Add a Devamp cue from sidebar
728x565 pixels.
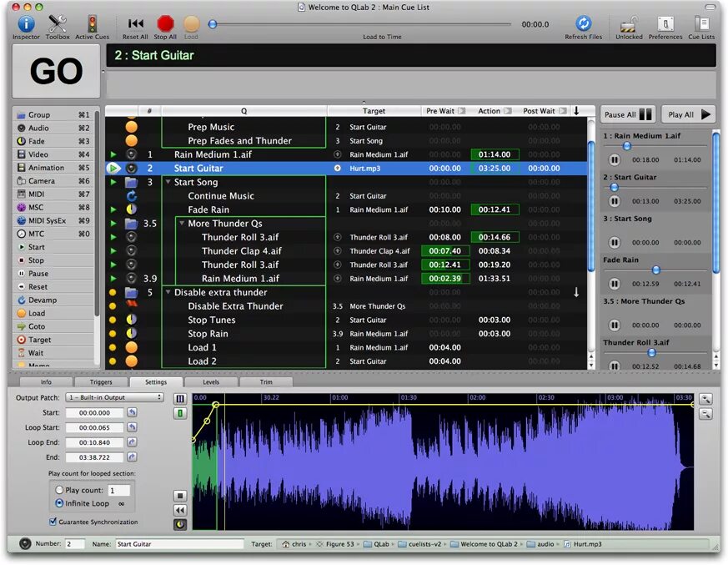(55, 300)
